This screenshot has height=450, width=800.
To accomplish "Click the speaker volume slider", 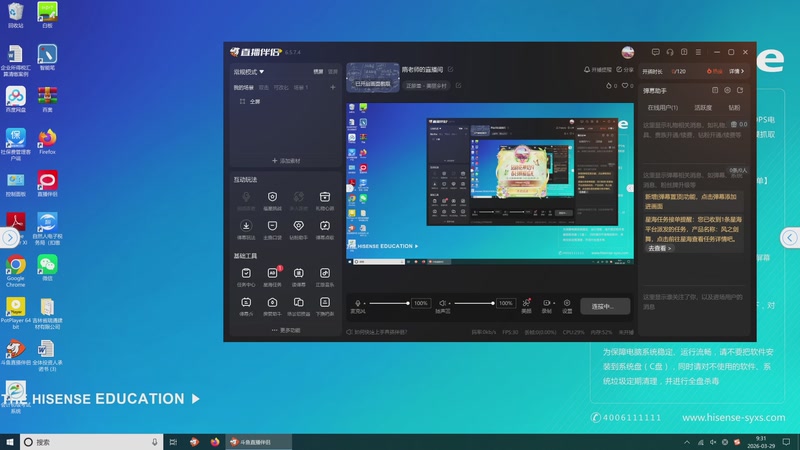I will pyautogui.click(x=473, y=303).
